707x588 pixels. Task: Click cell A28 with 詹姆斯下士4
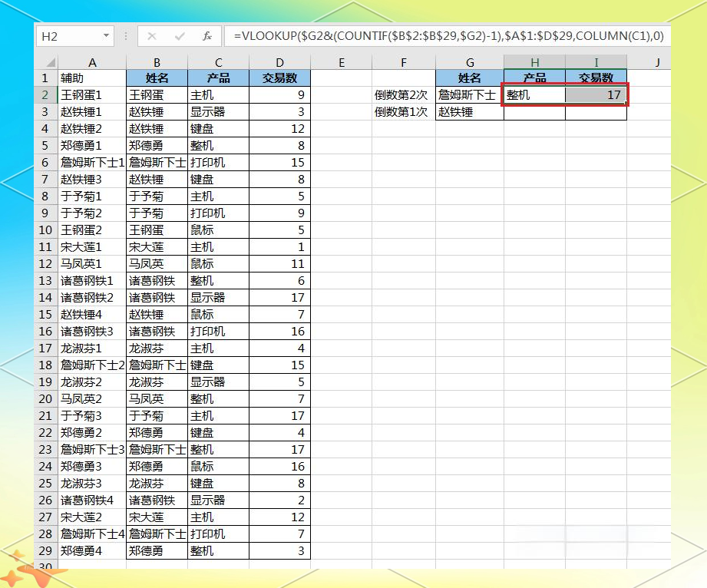(92, 534)
